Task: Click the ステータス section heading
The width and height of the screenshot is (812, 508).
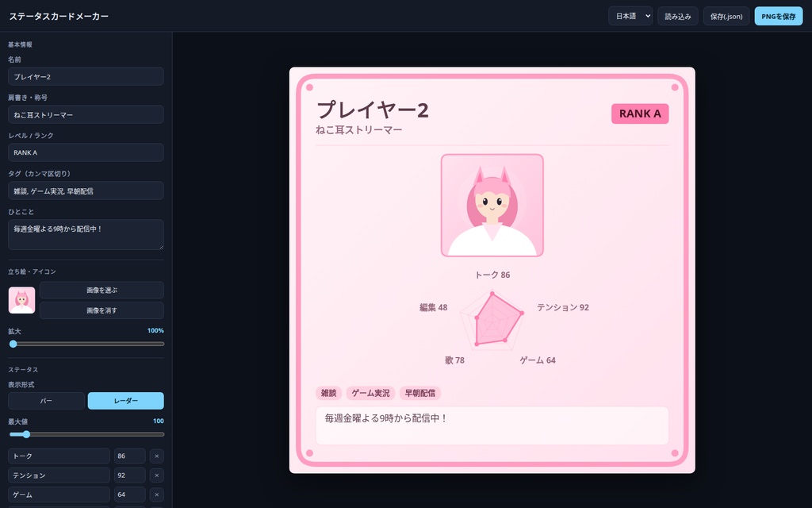Action: point(23,370)
